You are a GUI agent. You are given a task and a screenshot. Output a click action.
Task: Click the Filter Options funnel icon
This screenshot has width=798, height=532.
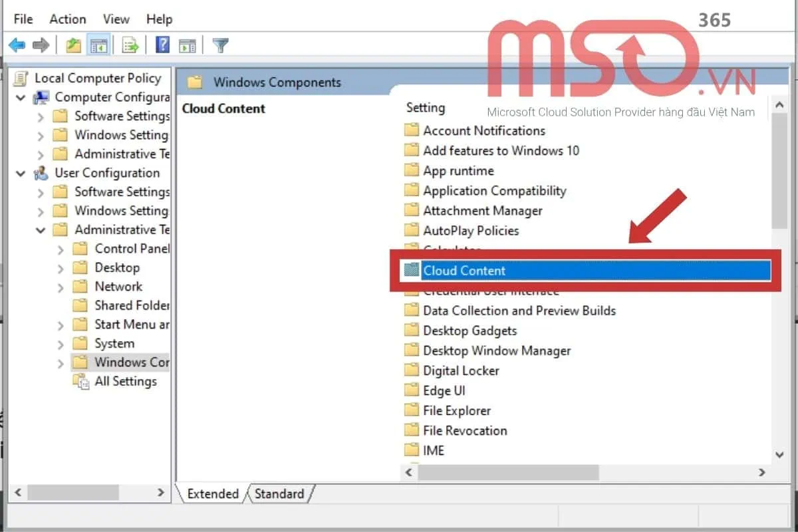[x=219, y=45]
